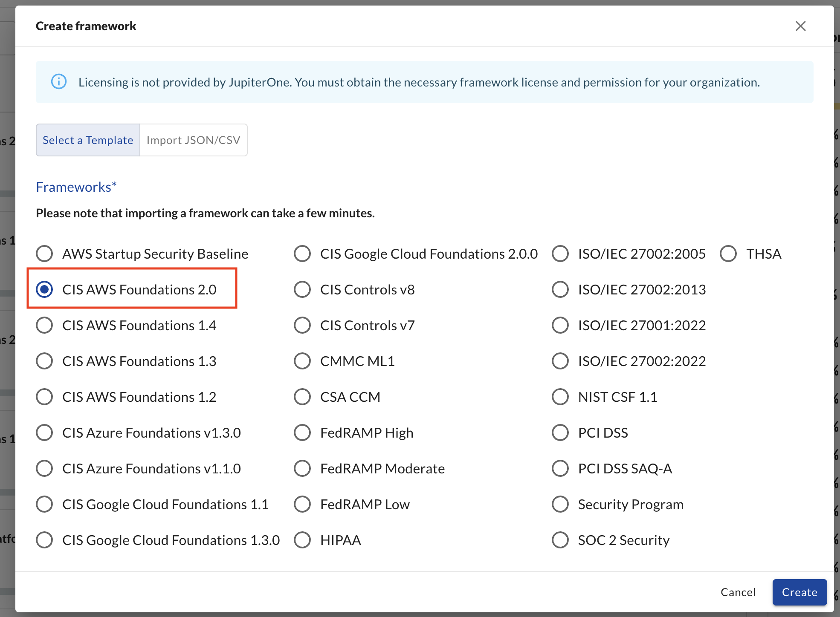Select CIS Controls v8
Screen dimensions: 840x617
coord(302,289)
